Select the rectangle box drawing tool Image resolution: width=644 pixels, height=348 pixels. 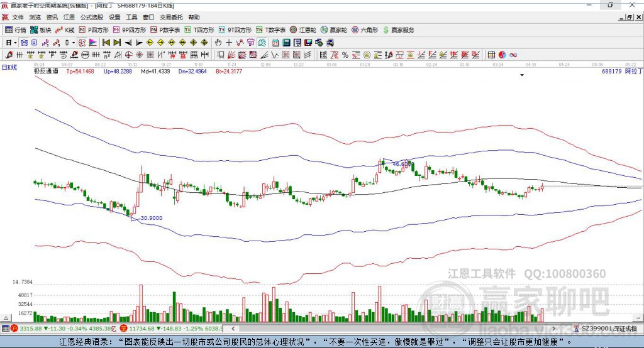(x=221, y=55)
